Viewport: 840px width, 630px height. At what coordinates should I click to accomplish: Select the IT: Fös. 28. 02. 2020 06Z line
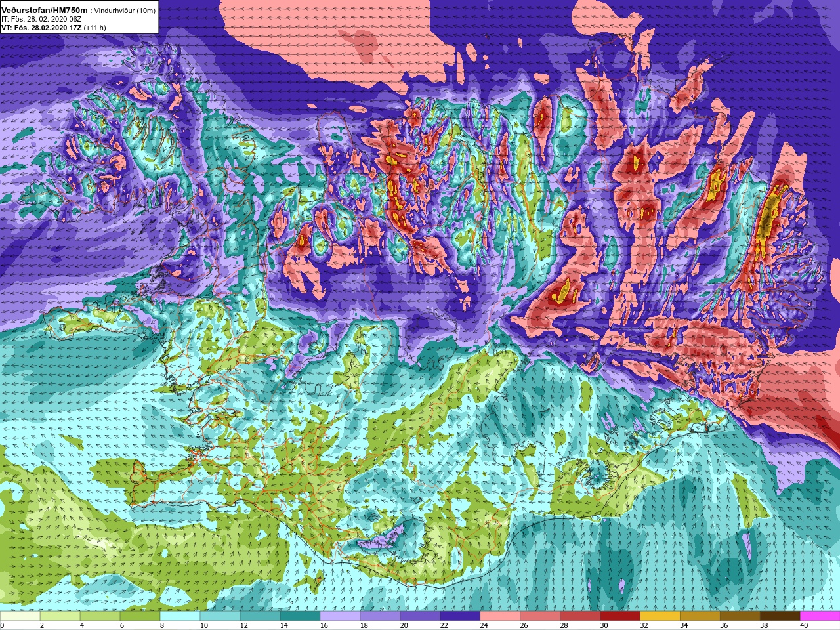pos(41,19)
